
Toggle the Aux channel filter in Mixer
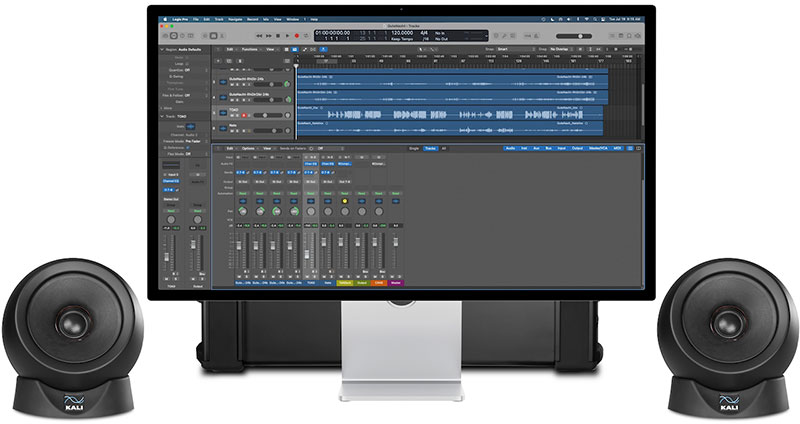(536, 148)
